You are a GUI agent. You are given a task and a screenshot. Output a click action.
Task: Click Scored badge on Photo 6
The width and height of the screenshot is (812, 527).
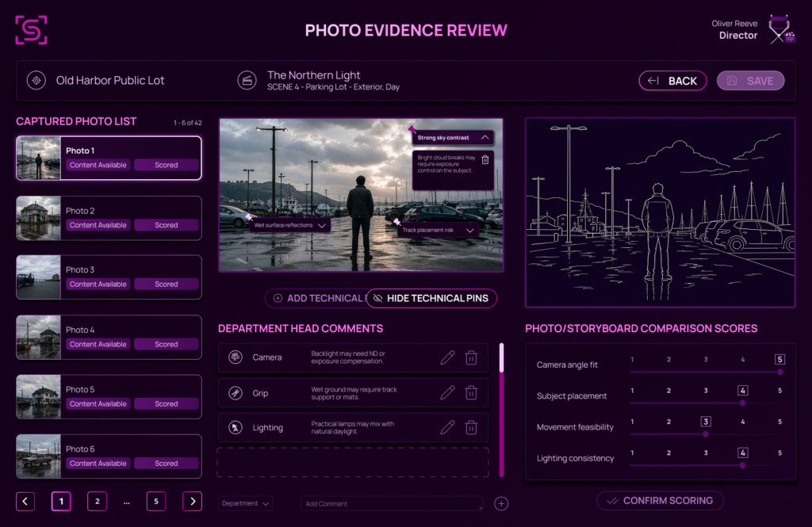point(167,464)
